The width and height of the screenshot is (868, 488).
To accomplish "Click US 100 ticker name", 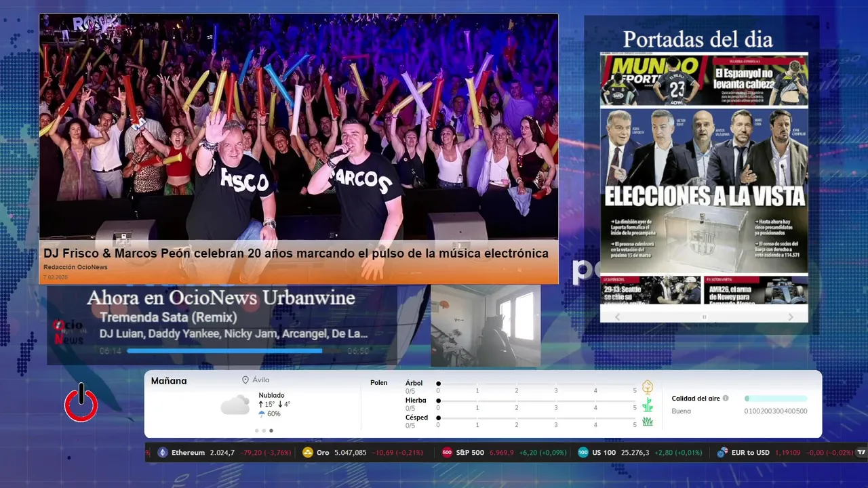I will [x=604, y=453].
